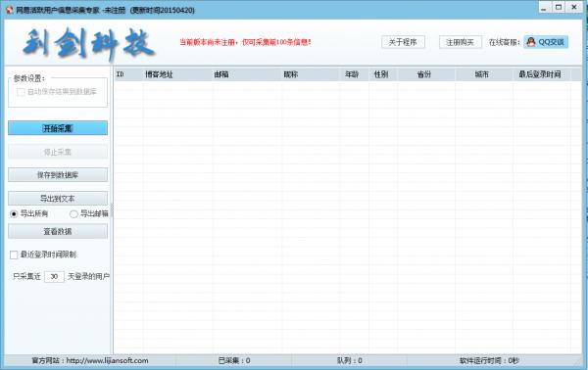Viewport: 588px width, 370px height.
Task: Maximize the application window
Action: 559,8
